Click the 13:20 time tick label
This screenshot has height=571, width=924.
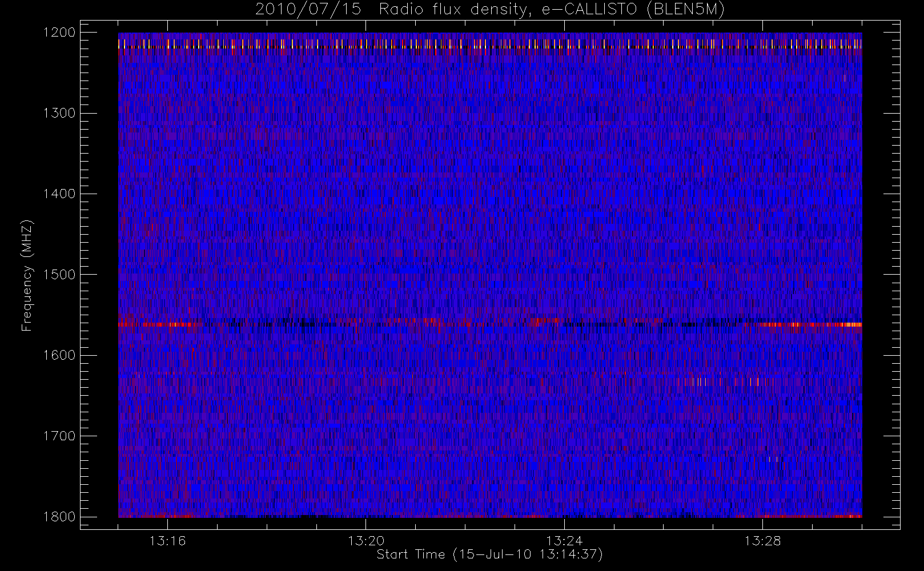pos(366,541)
